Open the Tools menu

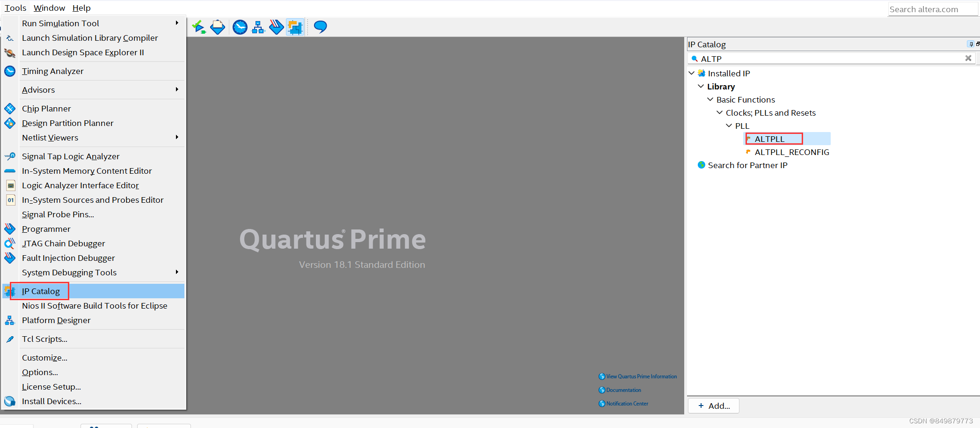pyautogui.click(x=15, y=8)
